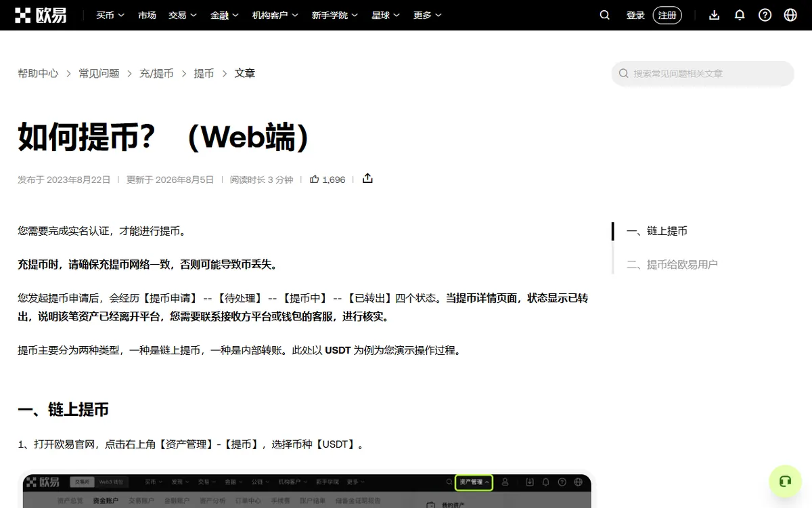Click the 注册 register button
Screen dimensions: 812x508
667,15
